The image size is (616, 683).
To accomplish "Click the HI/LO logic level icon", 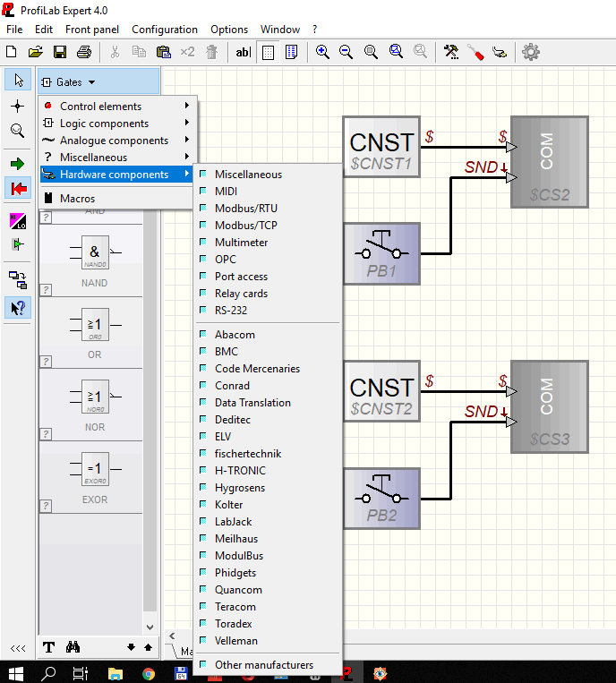I will point(17,221).
